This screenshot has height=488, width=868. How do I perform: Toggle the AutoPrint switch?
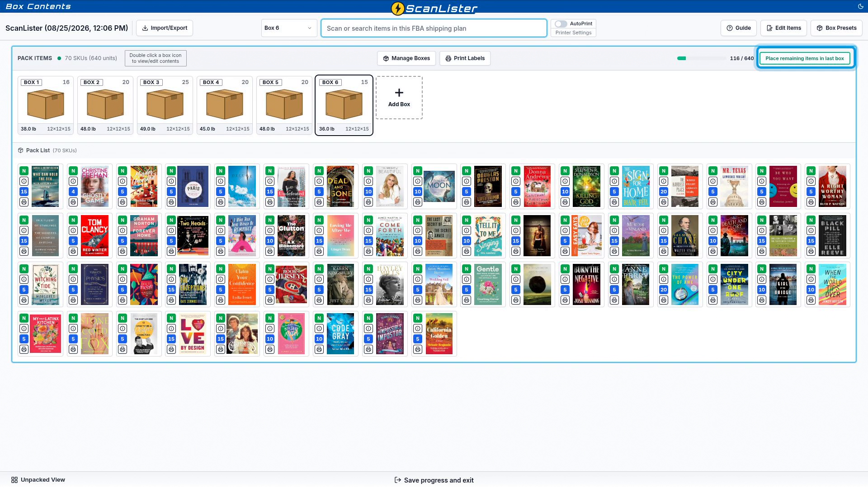(x=561, y=24)
